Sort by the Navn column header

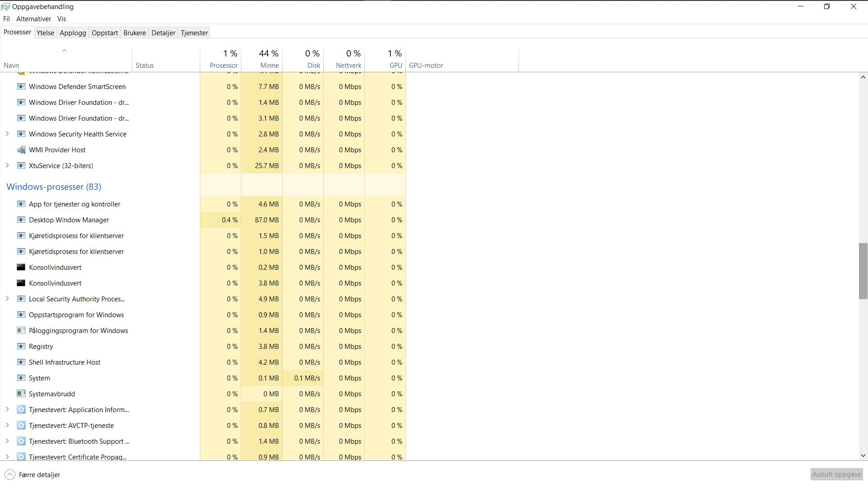point(66,59)
